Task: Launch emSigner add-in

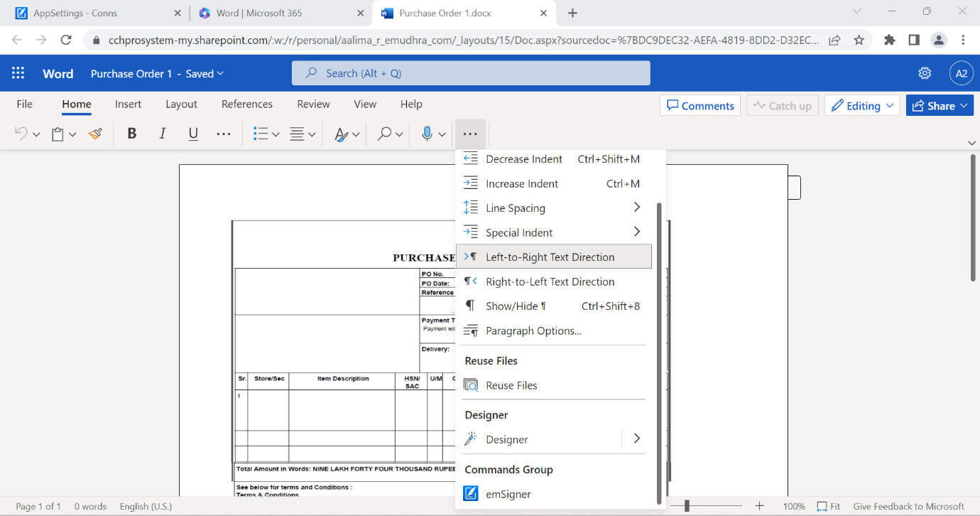Action: click(x=554, y=494)
